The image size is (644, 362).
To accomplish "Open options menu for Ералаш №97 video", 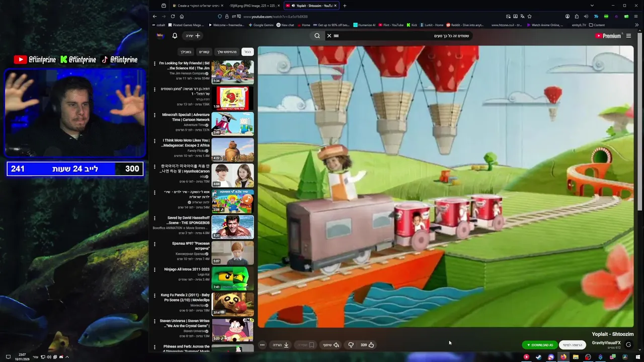I will tap(154, 244).
